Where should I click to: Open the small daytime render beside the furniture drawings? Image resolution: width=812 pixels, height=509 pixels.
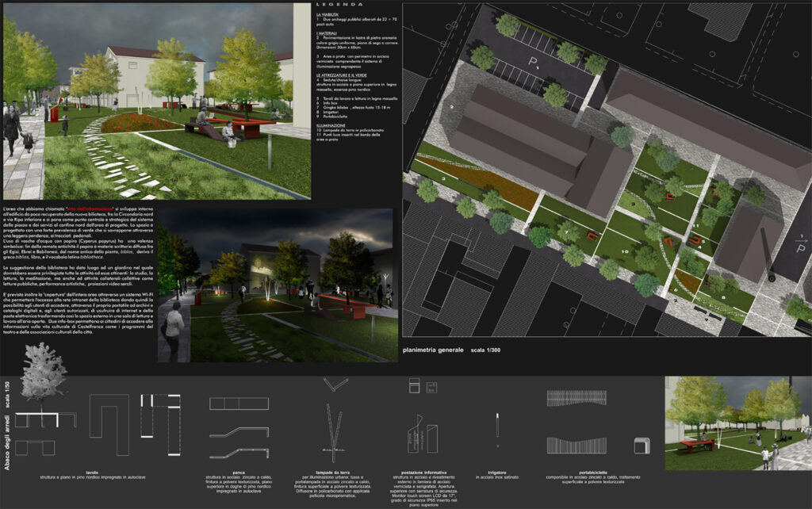click(x=738, y=423)
